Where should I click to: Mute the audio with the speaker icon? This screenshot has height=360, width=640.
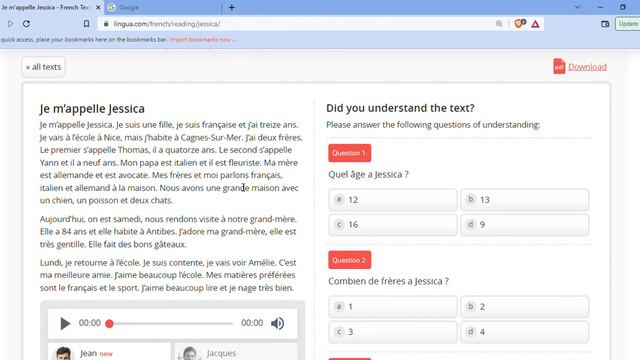pyautogui.click(x=278, y=323)
